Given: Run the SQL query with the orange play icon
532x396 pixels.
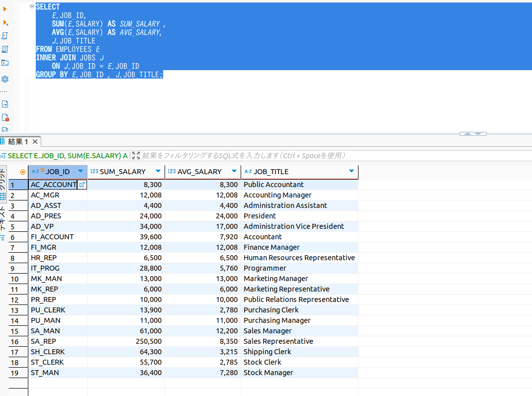Looking at the screenshot, I should pos(5,9).
